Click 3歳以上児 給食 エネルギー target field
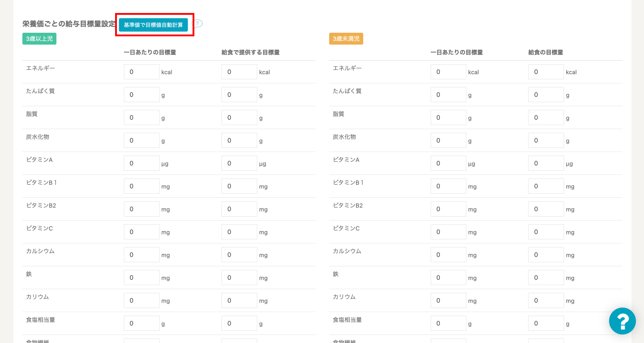This screenshot has height=343, width=644. coord(239,72)
